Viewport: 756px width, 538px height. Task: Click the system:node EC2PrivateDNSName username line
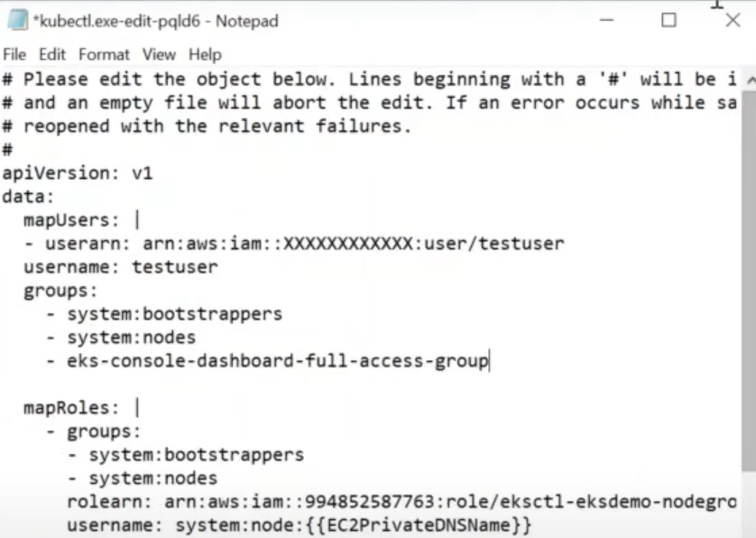point(299,525)
